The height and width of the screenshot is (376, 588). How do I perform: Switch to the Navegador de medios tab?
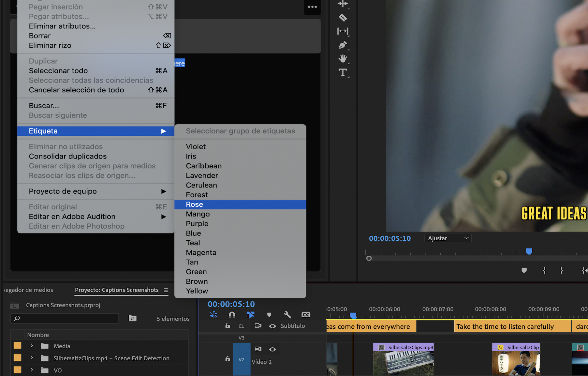(x=28, y=290)
